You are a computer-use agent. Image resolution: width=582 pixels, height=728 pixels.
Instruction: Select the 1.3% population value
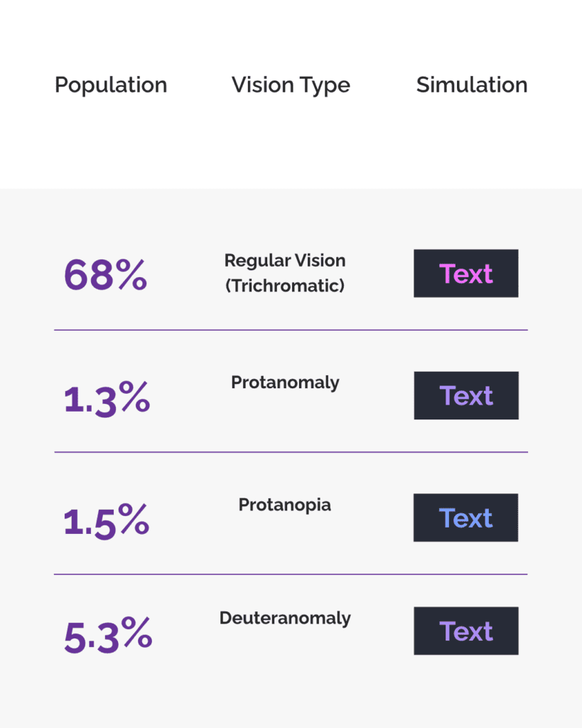coord(107,398)
